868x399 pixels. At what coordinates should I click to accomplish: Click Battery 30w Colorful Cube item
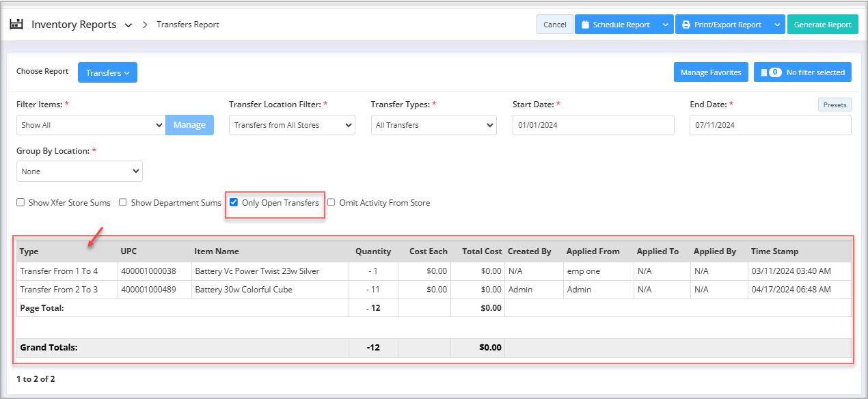point(243,290)
